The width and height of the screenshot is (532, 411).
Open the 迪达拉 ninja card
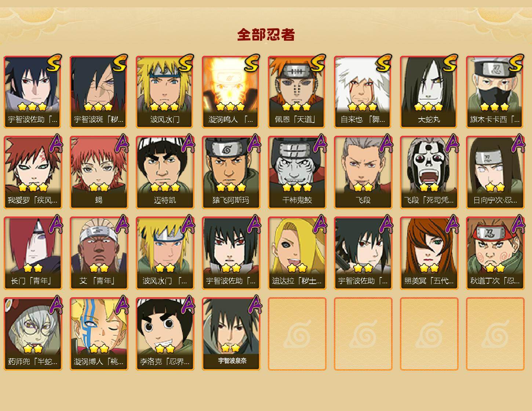coord(297,253)
